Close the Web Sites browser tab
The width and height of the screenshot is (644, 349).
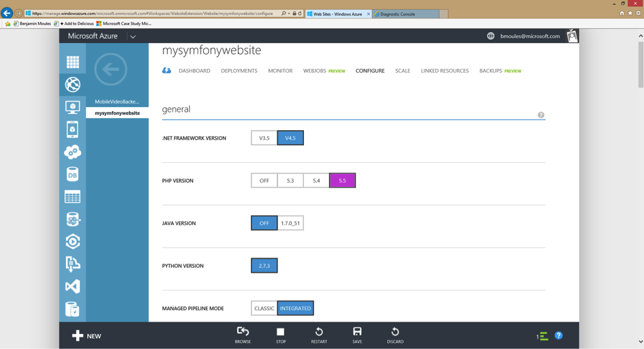pos(369,14)
